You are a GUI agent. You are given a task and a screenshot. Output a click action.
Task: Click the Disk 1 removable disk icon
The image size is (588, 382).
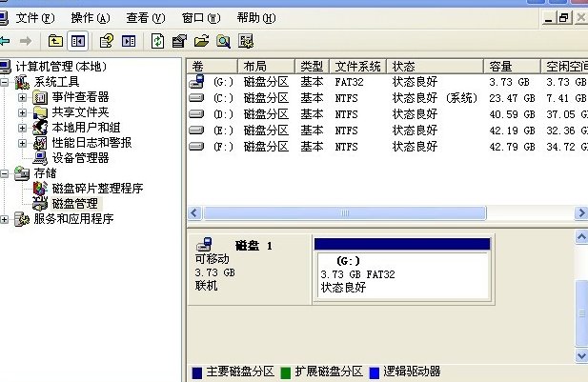coord(204,245)
